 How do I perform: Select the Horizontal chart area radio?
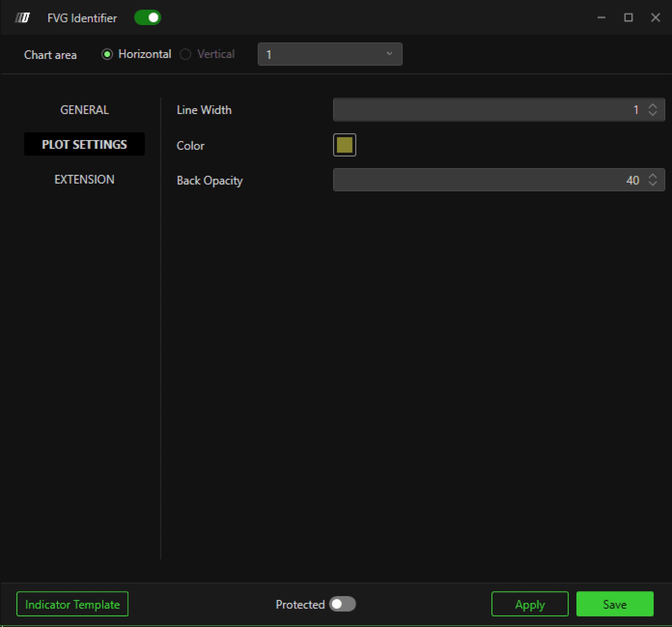pyautogui.click(x=107, y=54)
